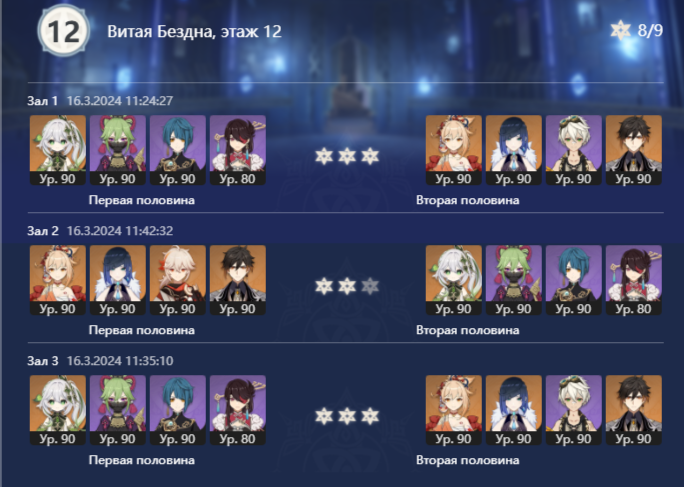
Task: Click the dimmed third star in Зал 2
Action: pos(370,286)
